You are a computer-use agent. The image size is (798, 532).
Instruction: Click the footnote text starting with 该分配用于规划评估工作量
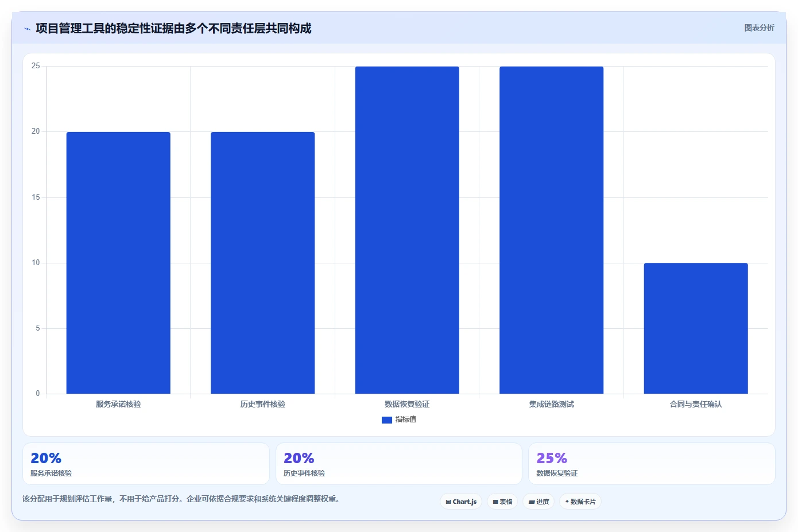click(182, 499)
